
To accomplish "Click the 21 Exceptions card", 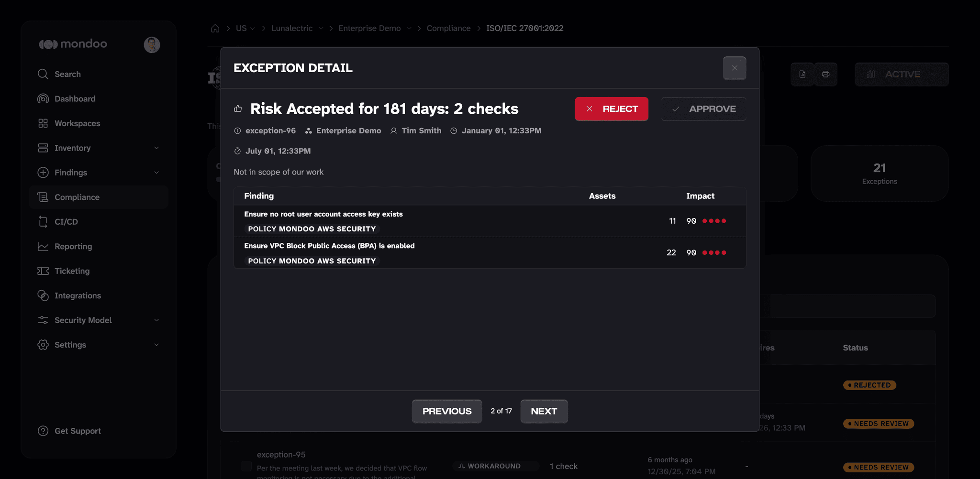I will pos(880,174).
